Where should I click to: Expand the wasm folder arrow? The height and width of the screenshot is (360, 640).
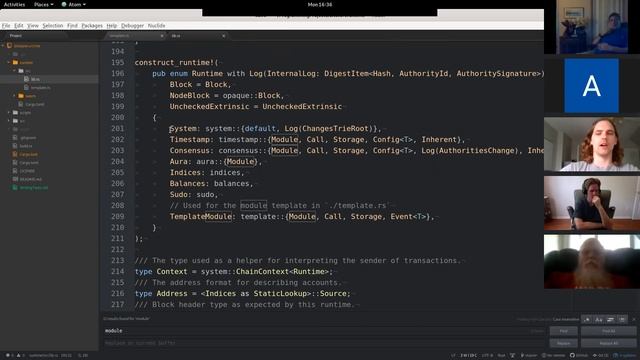pos(14,96)
